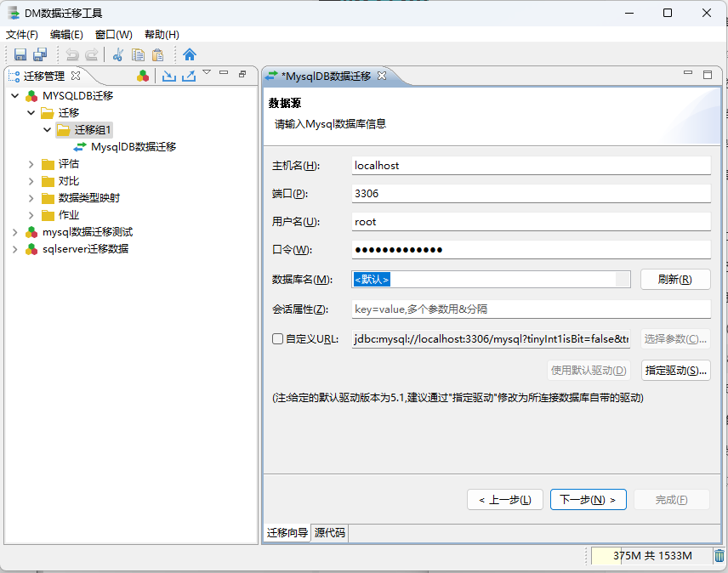The height and width of the screenshot is (573, 728).
Task: Switch to the 源代码 tab
Action: click(330, 533)
